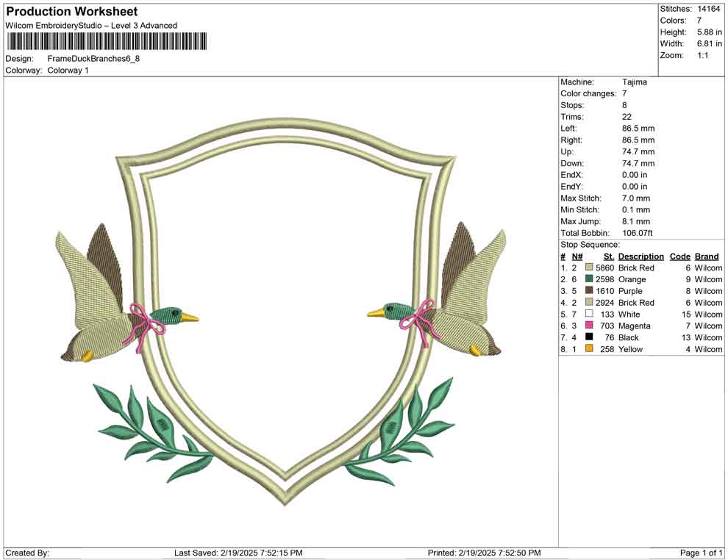Select the Brick Red 5860 thread chip
Viewport: 728px width, 560px height.
tap(588, 268)
